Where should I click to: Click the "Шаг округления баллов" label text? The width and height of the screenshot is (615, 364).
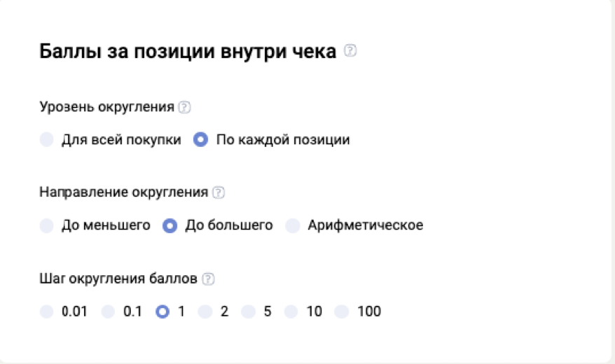coord(119,279)
